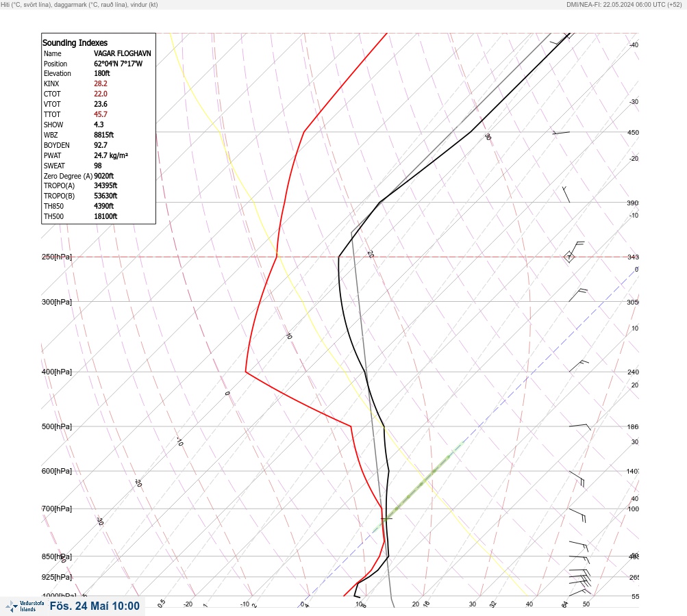Click the 450 height label on right axis

[x=633, y=133]
